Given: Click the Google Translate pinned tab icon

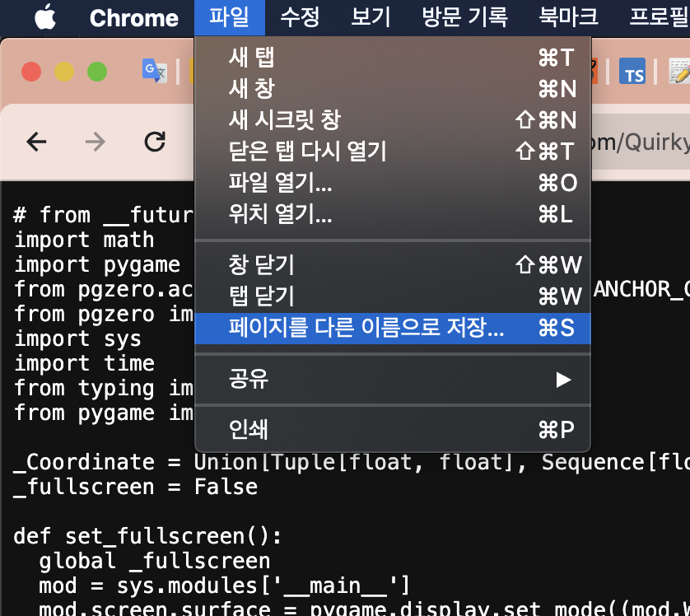Looking at the screenshot, I should [x=154, y=72].
